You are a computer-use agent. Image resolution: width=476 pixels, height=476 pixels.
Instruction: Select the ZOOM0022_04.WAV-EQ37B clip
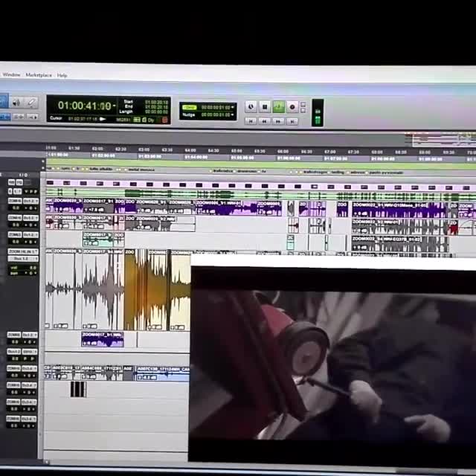[400, 244]
